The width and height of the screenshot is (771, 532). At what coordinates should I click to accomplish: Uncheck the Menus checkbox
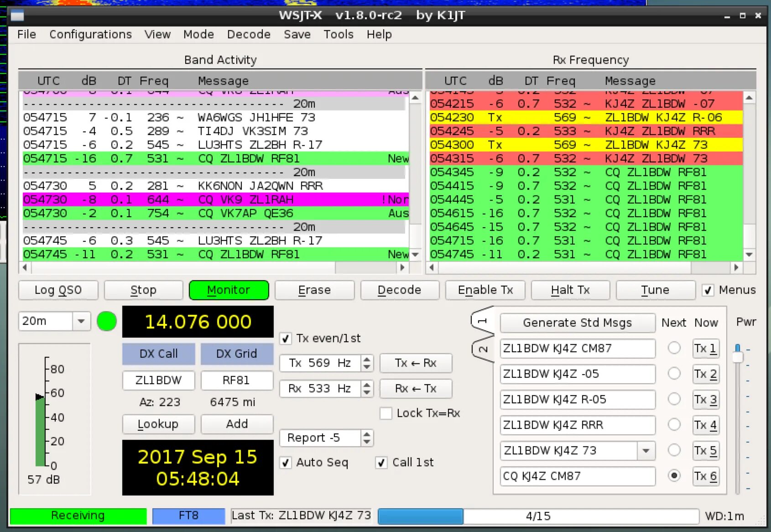tap(708, 290)
